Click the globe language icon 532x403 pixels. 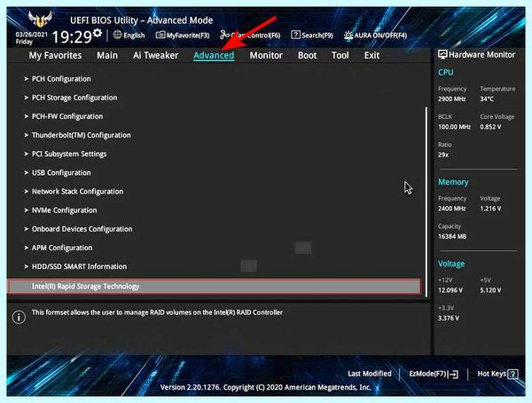point(117,35)
